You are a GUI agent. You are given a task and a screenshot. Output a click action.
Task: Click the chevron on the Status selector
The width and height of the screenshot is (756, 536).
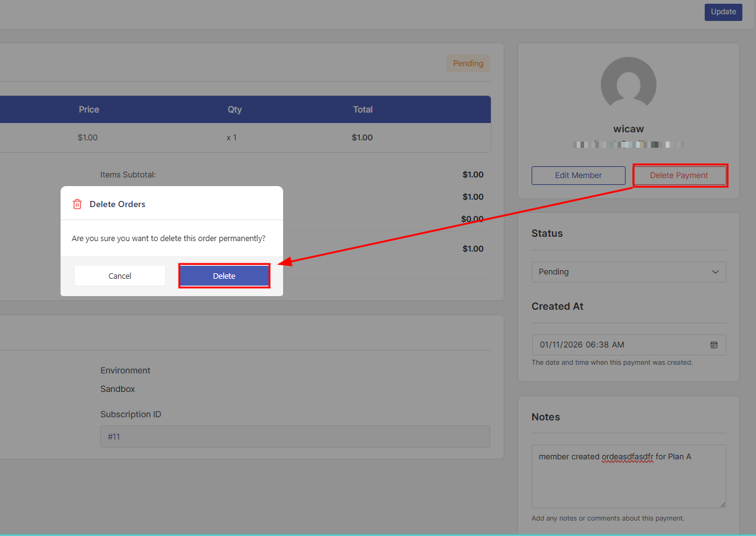click(x=715, y=272)
